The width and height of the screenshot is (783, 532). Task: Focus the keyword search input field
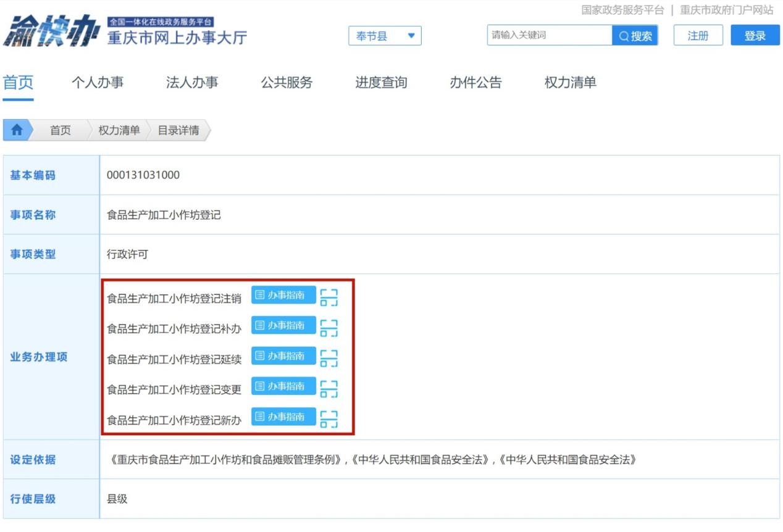549,35
